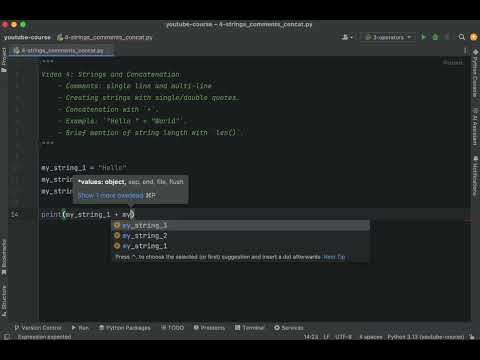Open Search Everywhere magnifier icon

point(462,37)
